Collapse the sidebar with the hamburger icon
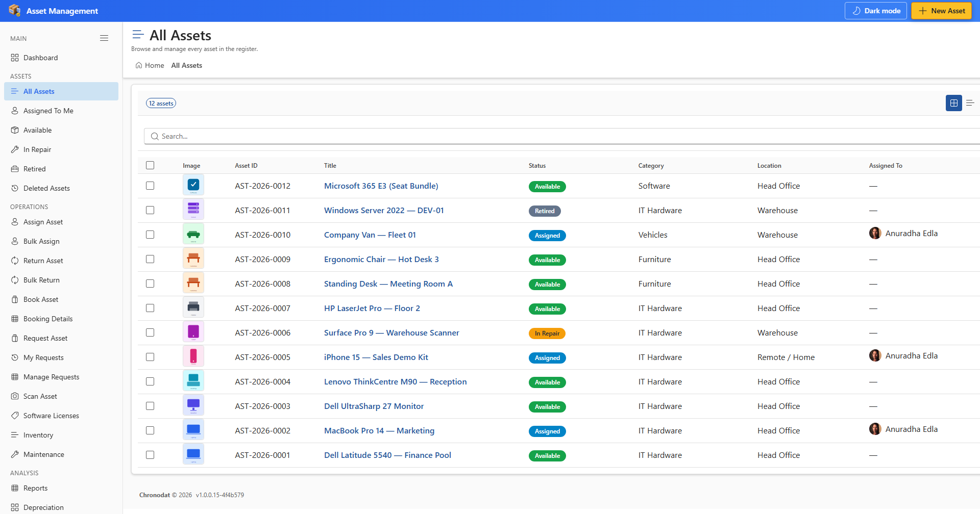The image size is (980, 514). (x=104, y=38)
